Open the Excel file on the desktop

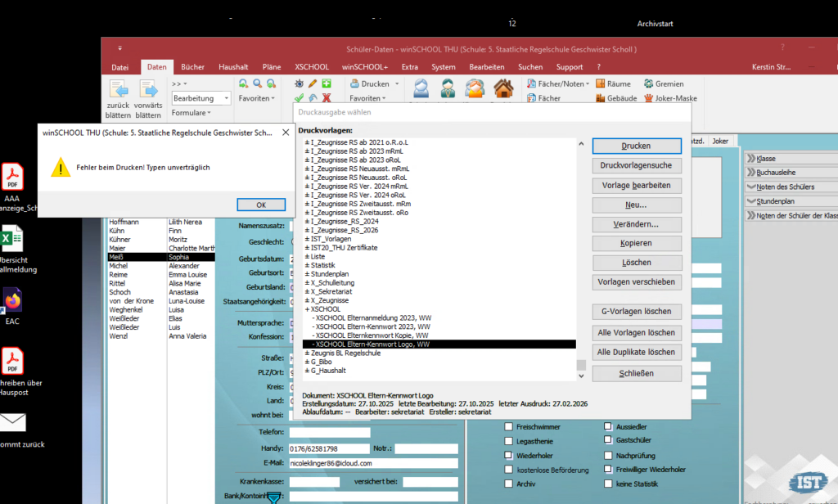pos(13,239)
